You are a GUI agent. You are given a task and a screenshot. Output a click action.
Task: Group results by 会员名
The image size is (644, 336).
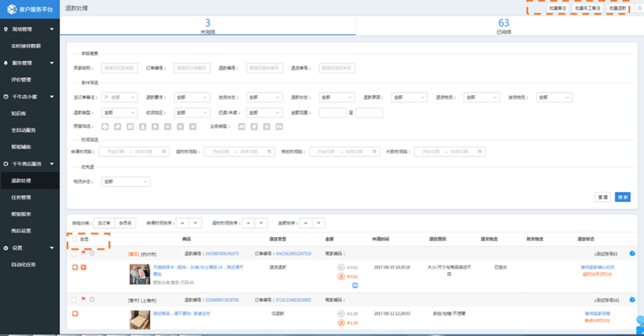pos(125,223)
